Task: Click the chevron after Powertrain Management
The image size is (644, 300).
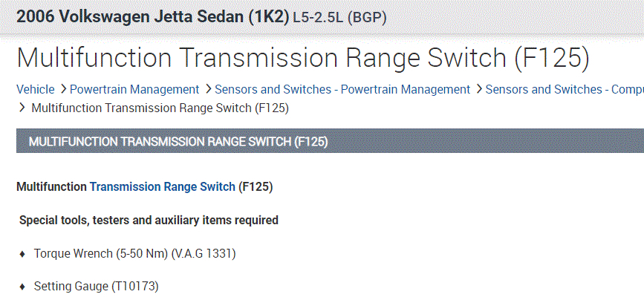Action: click(x=208, y=89)
